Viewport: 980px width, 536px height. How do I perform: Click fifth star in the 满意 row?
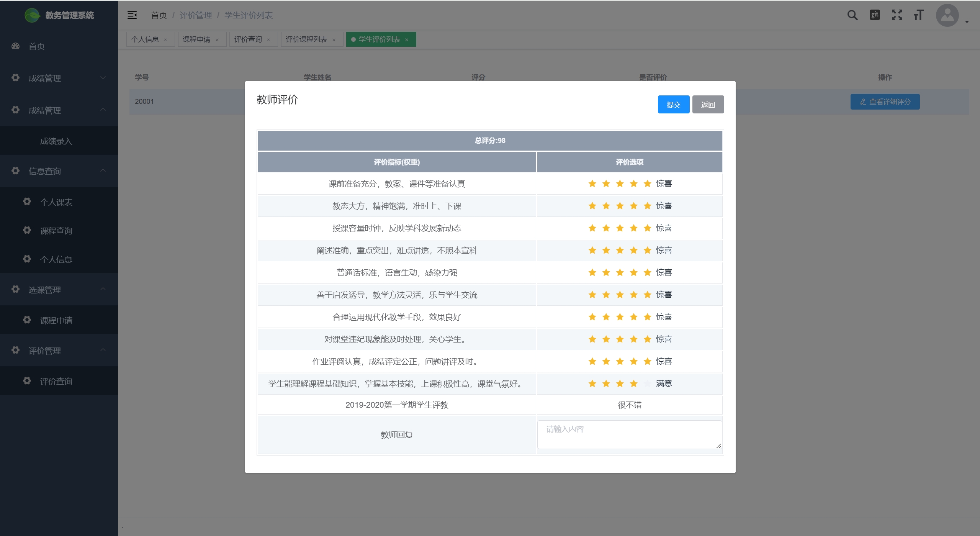click(x=647, y=384)
